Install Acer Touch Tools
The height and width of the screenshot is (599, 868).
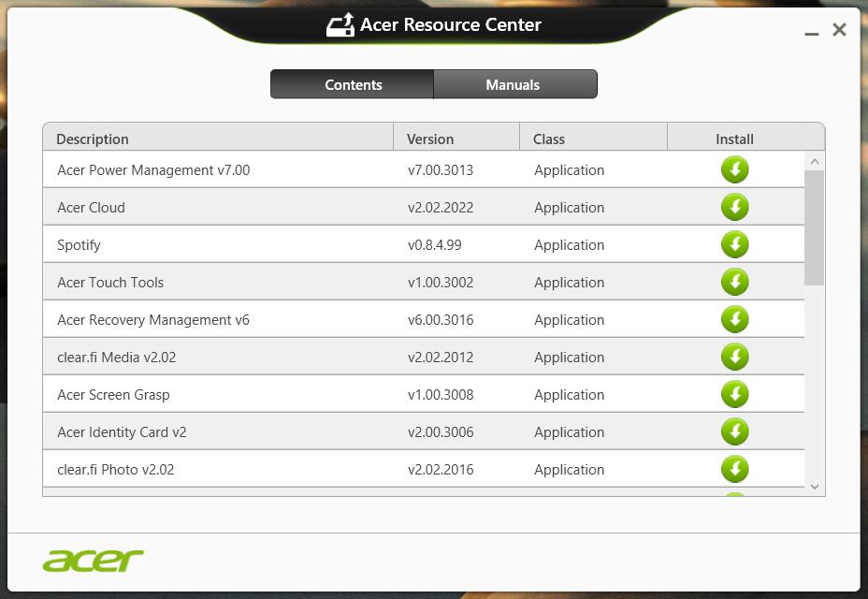(x=734, y=282)
